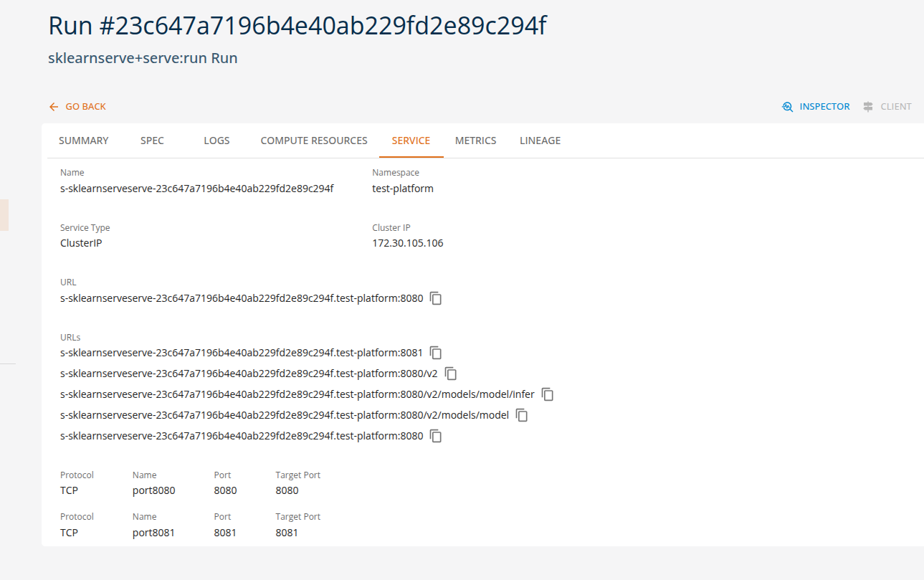
Task: Click the Cluster IP address 172.30.105.106
Action: tap(407, 243)
